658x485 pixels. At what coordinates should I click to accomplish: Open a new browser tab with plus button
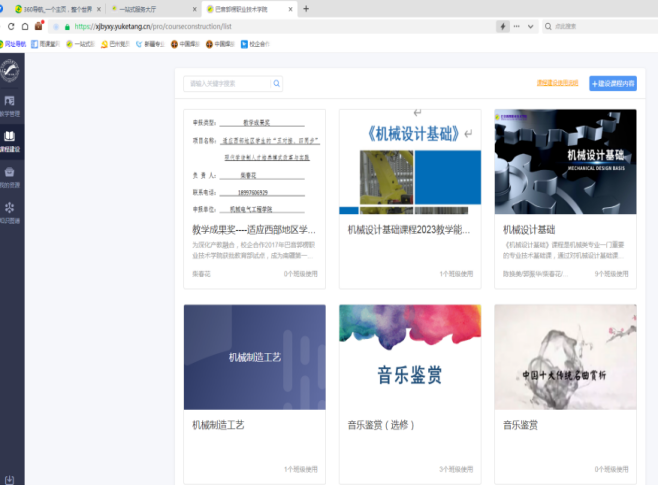[306, 9]
